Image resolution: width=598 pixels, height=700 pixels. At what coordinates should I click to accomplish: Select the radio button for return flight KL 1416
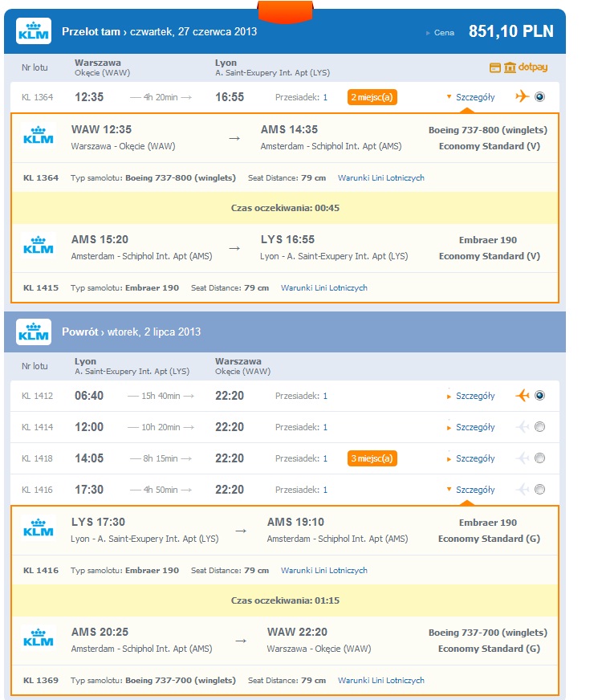click(539, 490)
